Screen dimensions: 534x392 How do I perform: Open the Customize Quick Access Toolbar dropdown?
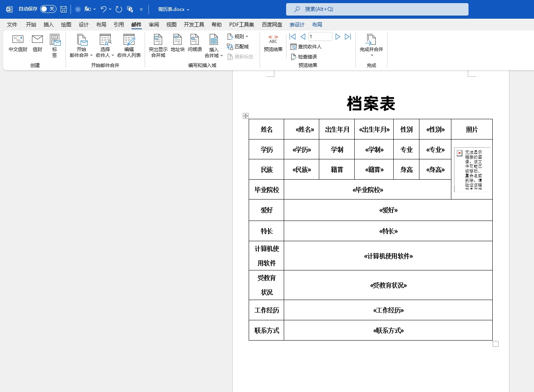(x=141, y=9)
